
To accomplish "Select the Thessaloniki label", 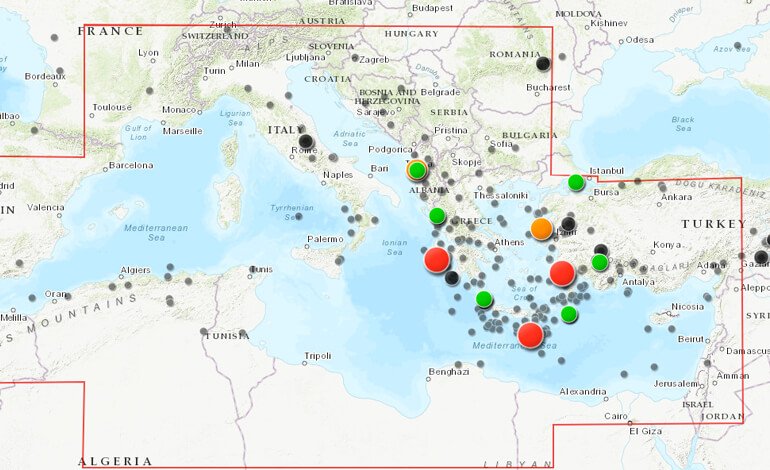I will (x=500, y=195).
